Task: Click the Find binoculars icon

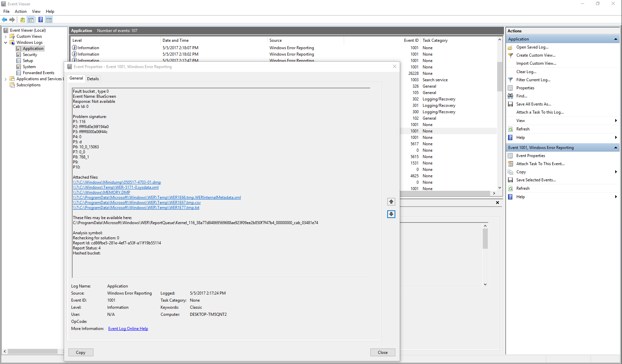Action: [x=510, y=96]
